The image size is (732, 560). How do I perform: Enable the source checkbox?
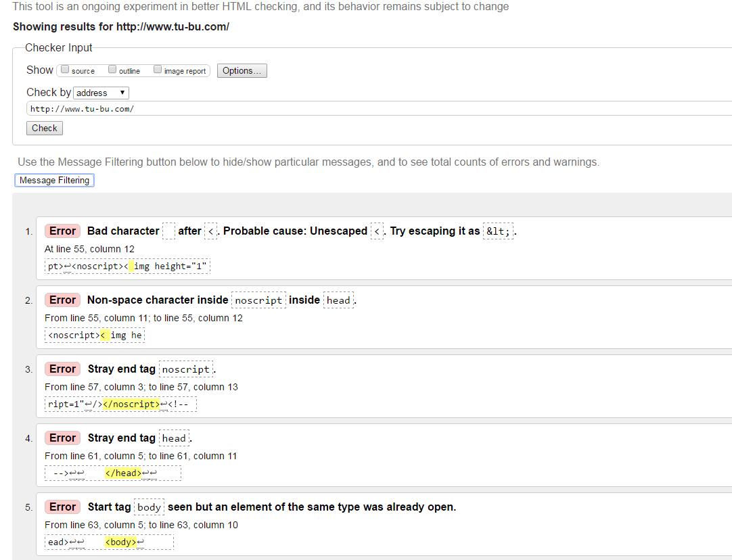66,70
